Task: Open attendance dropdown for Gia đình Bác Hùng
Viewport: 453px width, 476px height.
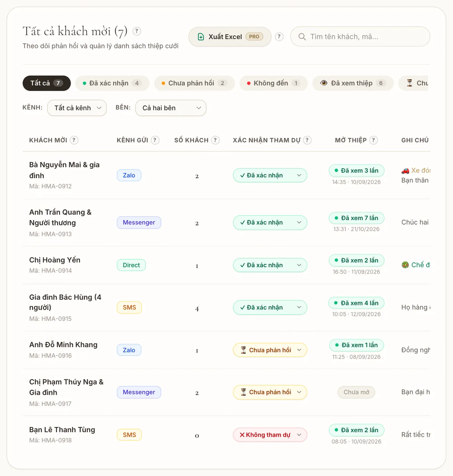Action: click(x=270, y=308)
